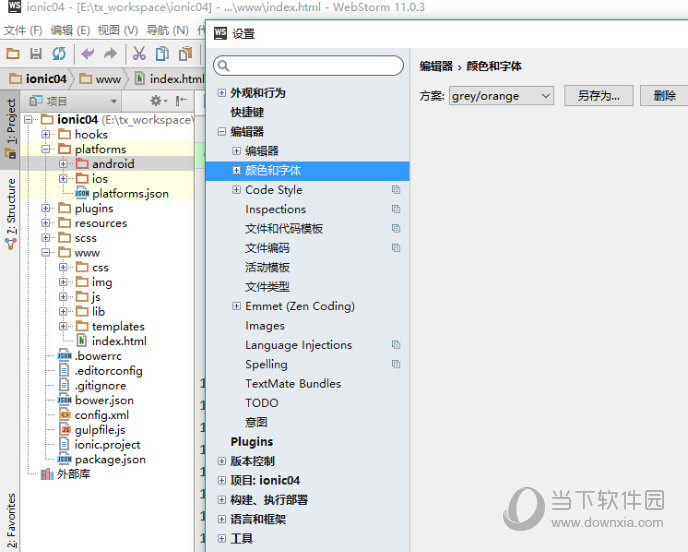Open the 编辑 (E) menu
The height and width of the screenshot is (552, 688).
click(70, 30)
